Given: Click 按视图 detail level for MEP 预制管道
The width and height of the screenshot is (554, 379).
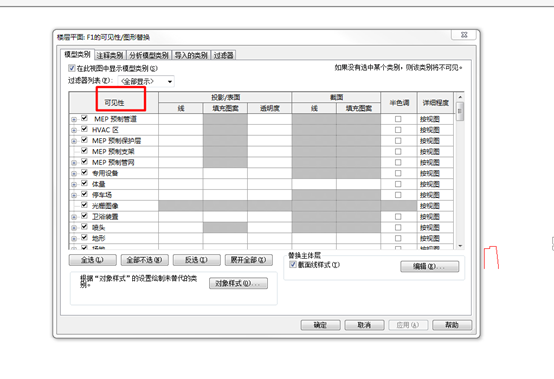Looking at the screenshot, I should click(435, 119).
